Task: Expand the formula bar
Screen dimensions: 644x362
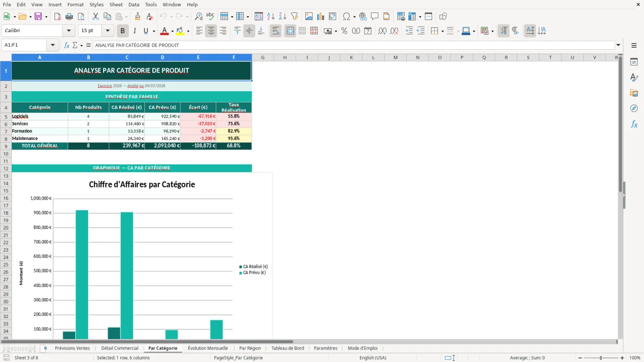Action: click(x=618, y=45)
